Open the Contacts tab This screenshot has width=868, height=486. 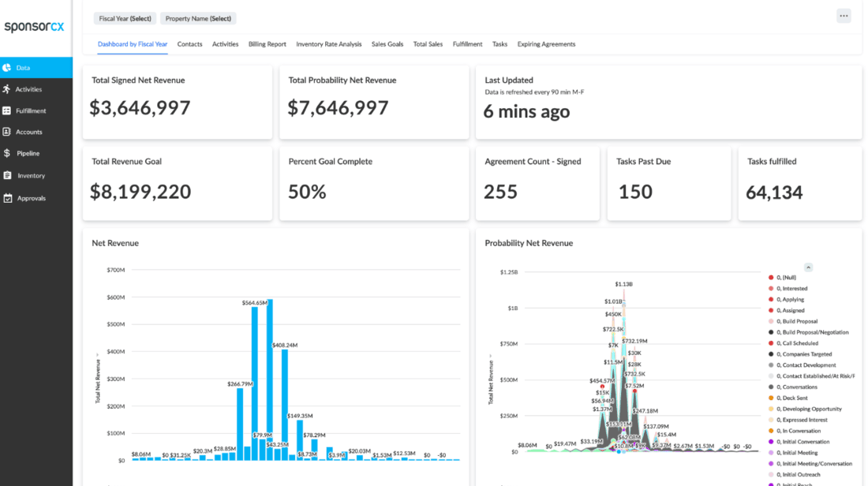click(189, 44)
